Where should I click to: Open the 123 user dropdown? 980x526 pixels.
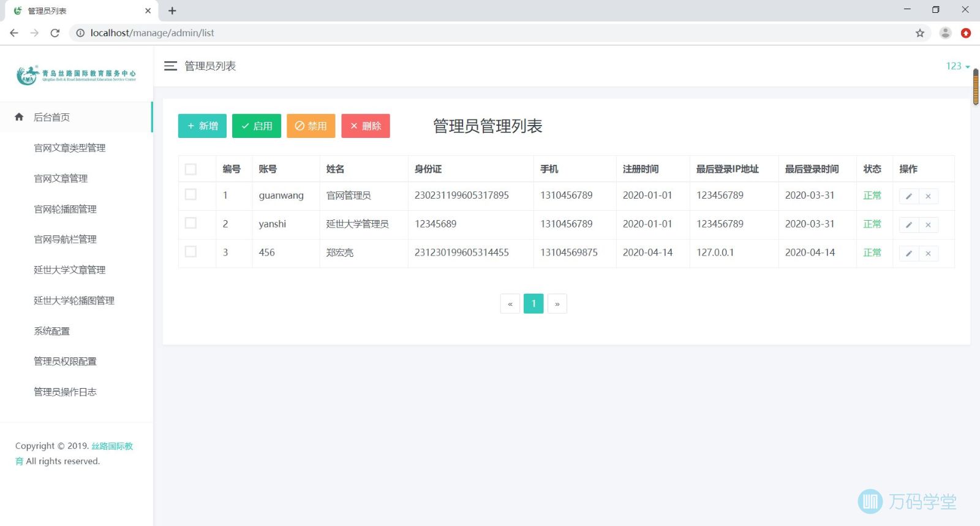click(x=958, y=66)
